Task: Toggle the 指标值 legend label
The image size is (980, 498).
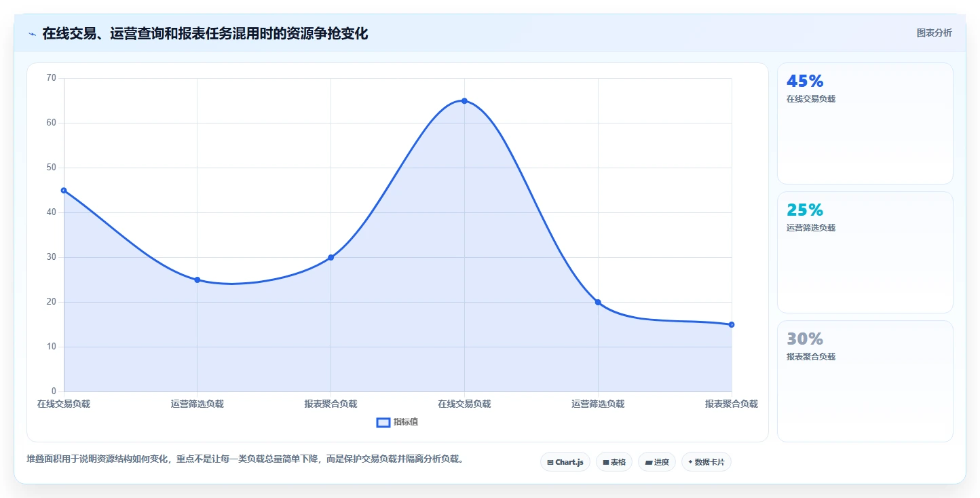Action: point(406,422)
